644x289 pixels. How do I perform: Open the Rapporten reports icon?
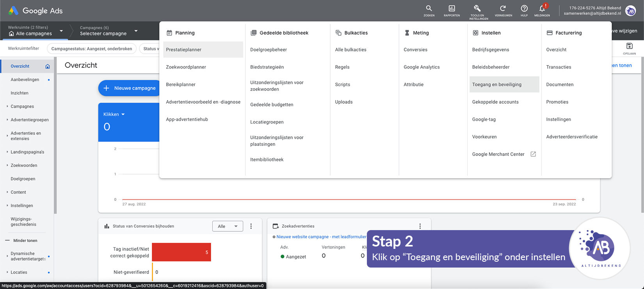pyautogui.click(x=452, y=9)
